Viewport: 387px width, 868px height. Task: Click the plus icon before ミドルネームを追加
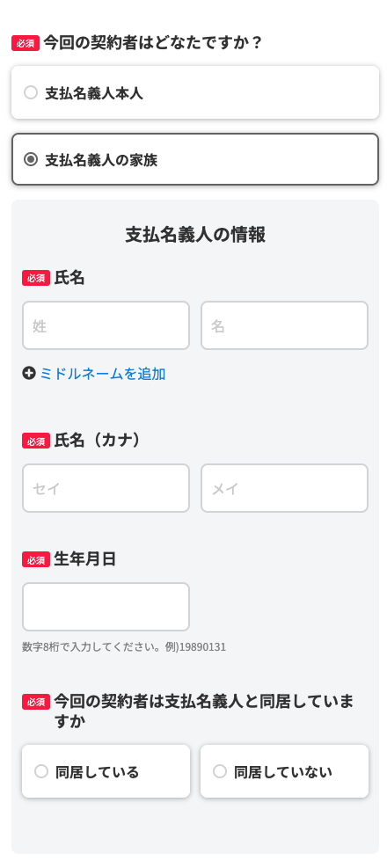coord(29,374)
